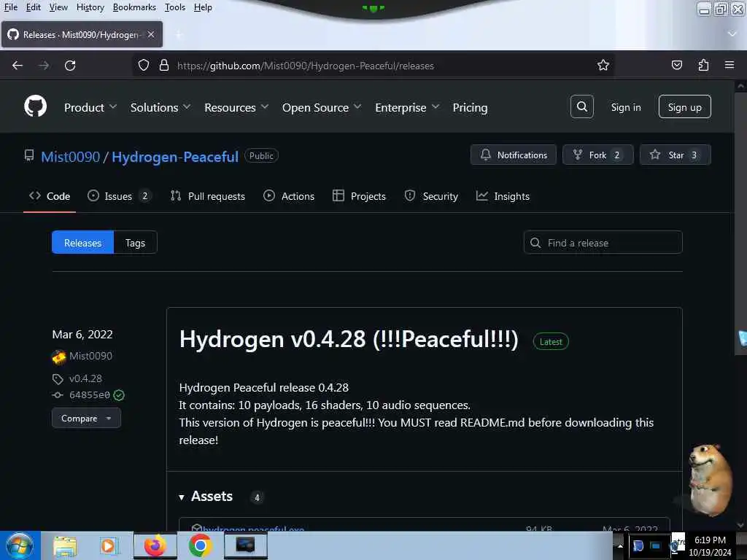Open the Issues tab

click(120, 196)
